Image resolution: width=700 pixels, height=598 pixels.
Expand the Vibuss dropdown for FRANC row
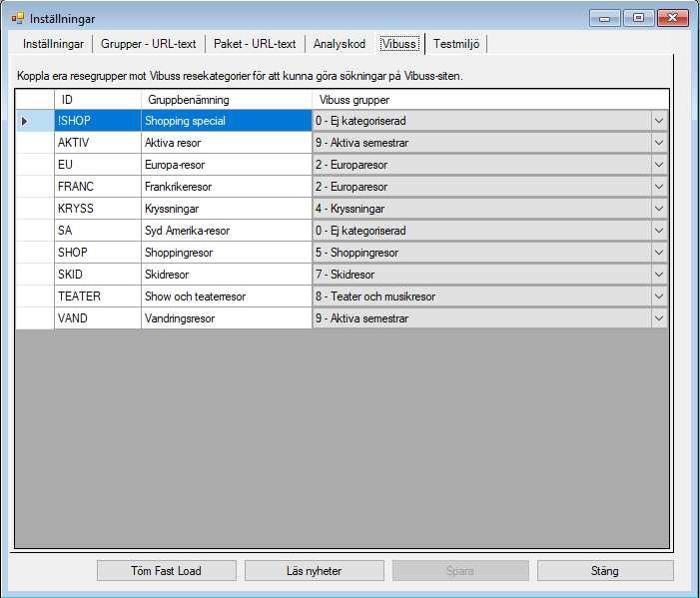659,186
